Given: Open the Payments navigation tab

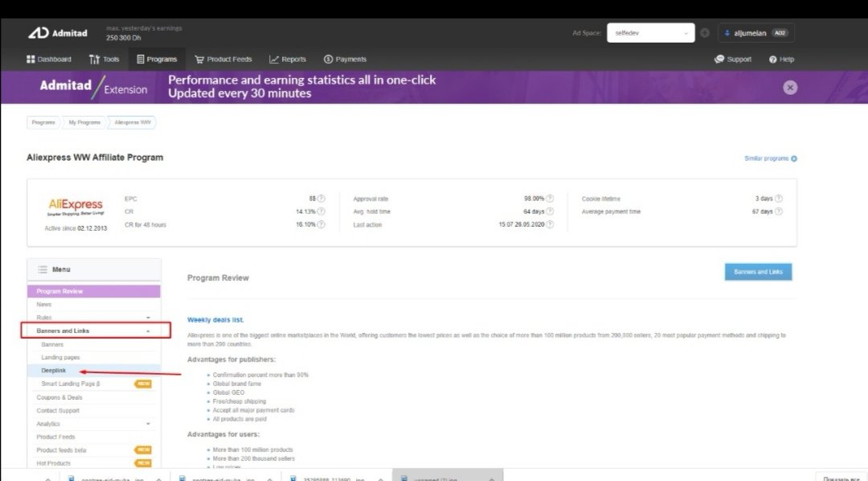Looking at the screenshot, I should (x=345, y=60).
